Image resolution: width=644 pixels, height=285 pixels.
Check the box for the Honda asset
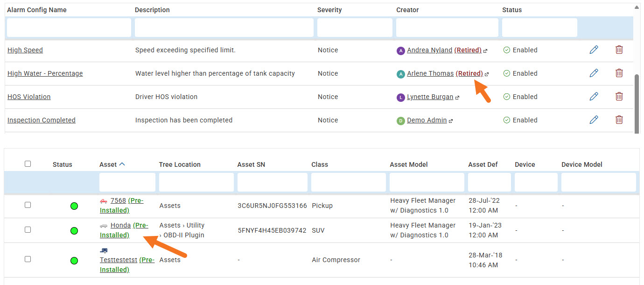(28, 229)
